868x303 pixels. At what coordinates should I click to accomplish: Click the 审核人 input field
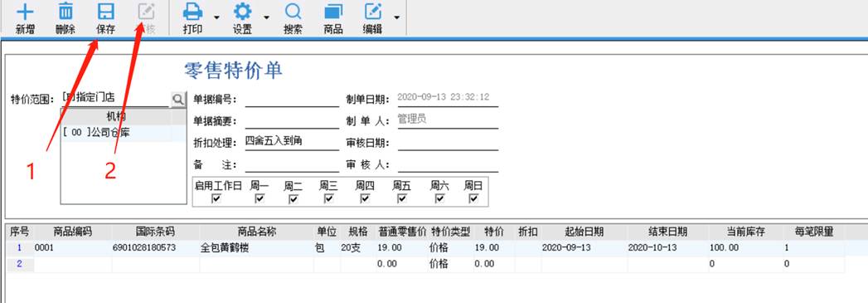(x=448, y=164)
